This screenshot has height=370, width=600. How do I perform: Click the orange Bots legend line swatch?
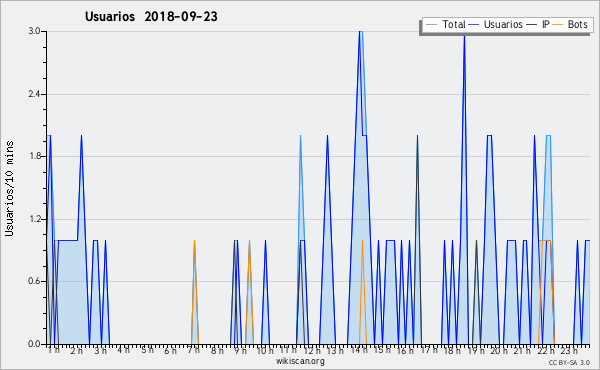coord(558,25)
